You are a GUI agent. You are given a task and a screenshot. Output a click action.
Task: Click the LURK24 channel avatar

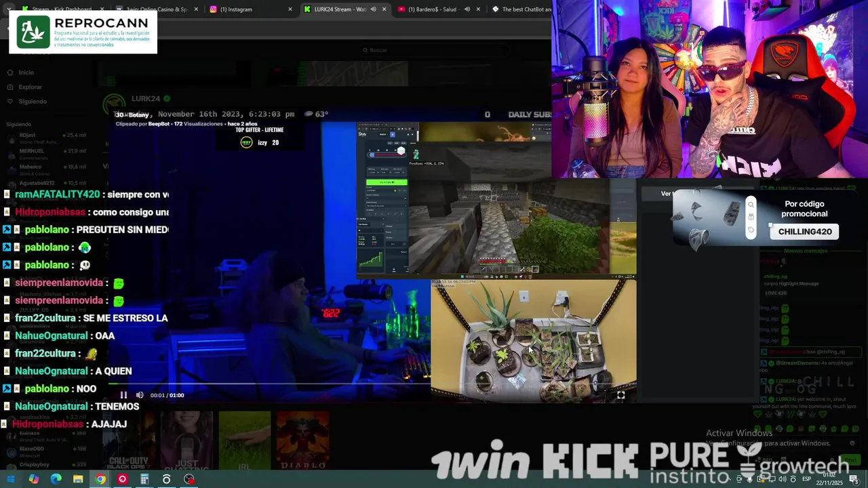[x=114, y=106]
